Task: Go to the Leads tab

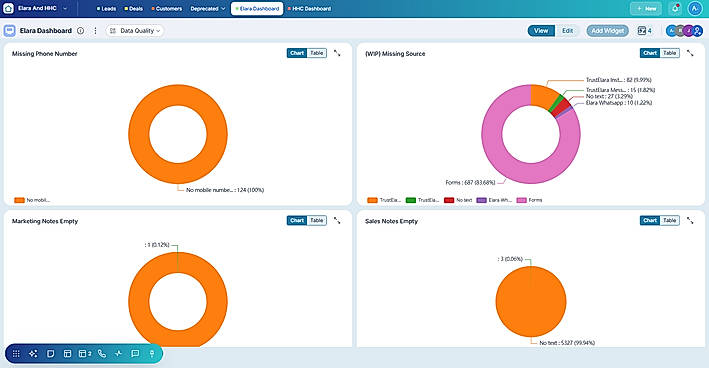Action: [107, 9]
